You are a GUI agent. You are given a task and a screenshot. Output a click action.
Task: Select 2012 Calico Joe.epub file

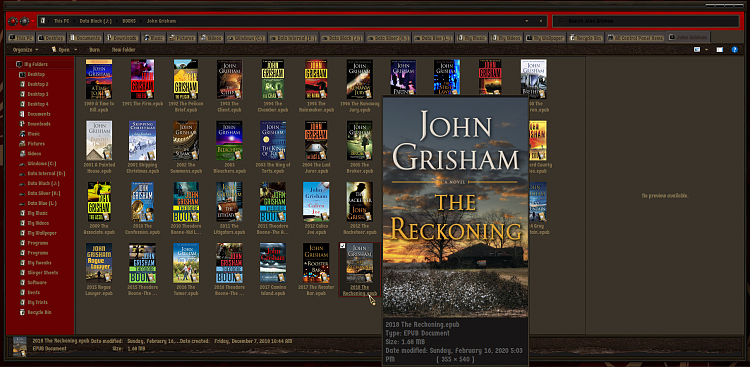tap(316, 208)
